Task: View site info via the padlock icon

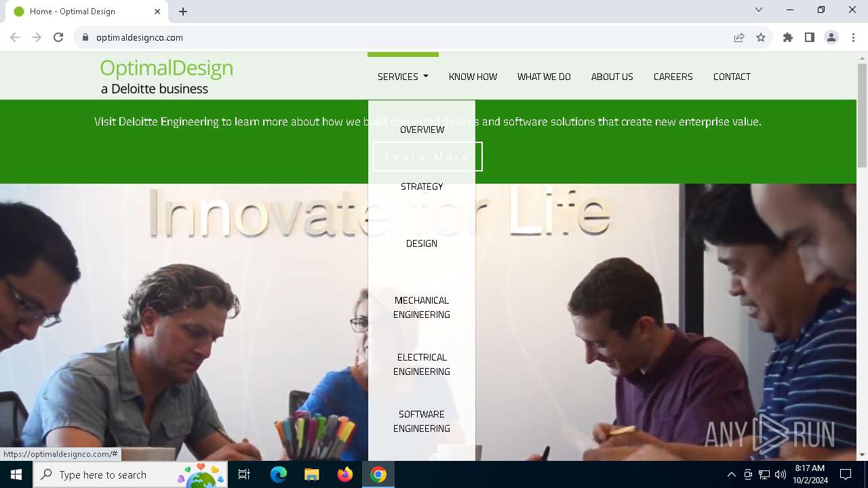Action: 85,37
